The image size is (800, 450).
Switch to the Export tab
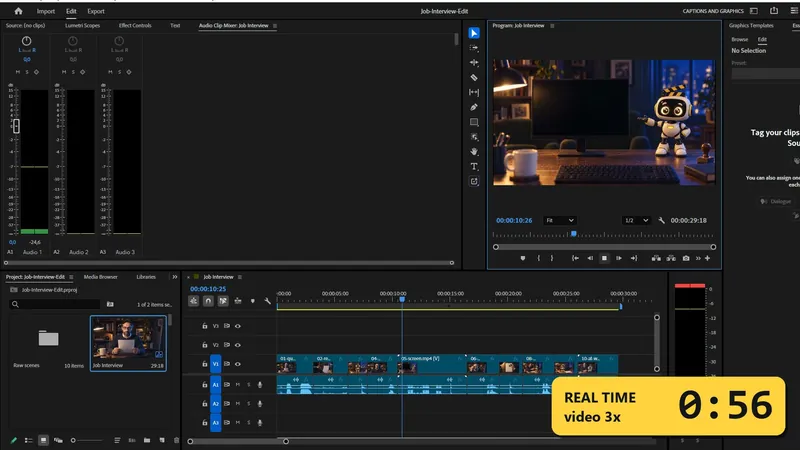(95, 11)
